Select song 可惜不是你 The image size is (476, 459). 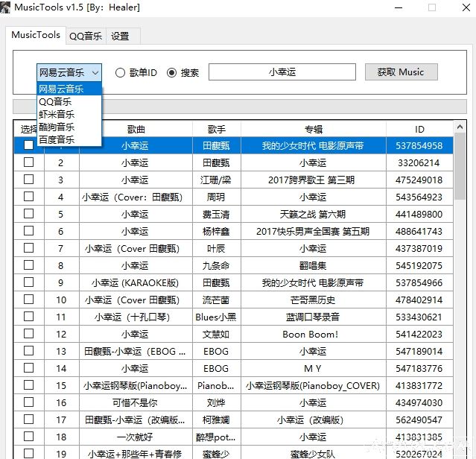pyautogui.click(x=136, y=403)
